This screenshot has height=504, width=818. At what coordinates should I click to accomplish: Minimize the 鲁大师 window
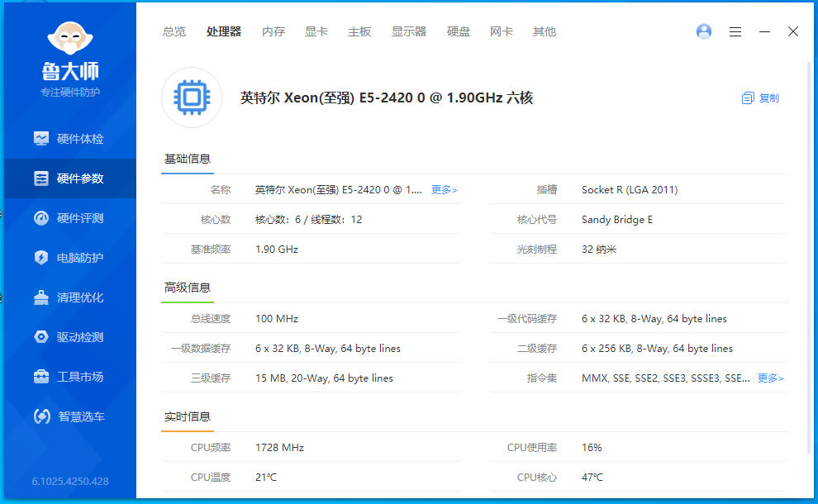pos(765,32)
